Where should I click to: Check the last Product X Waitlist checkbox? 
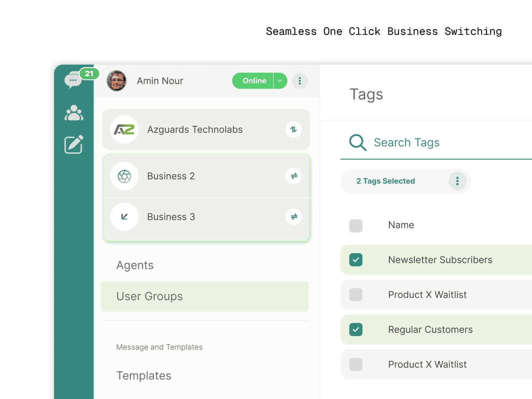point(356,364)
